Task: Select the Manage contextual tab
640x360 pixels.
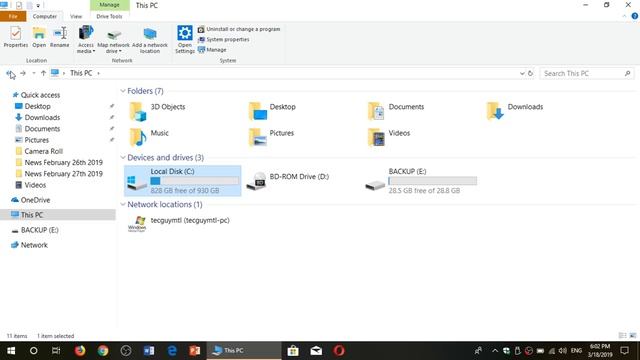Action: coord(109,5)
